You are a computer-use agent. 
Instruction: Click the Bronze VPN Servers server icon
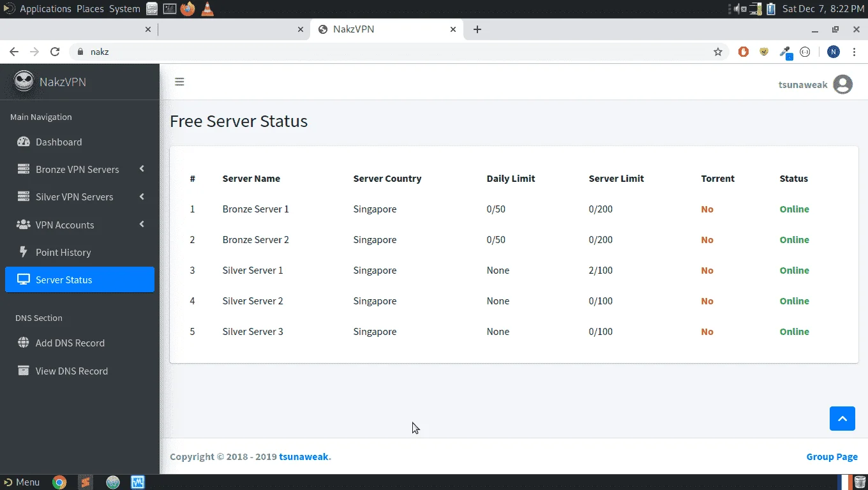click(24, 169)
